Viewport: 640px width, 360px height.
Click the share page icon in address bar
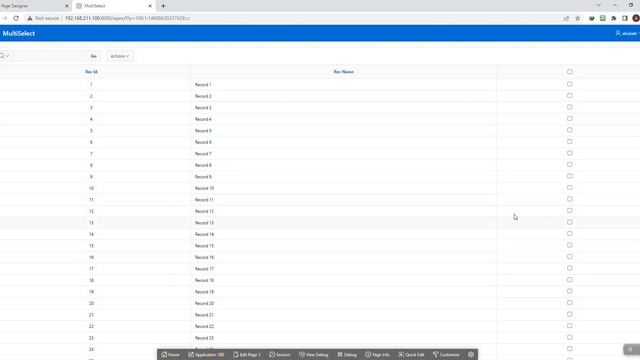566,18
